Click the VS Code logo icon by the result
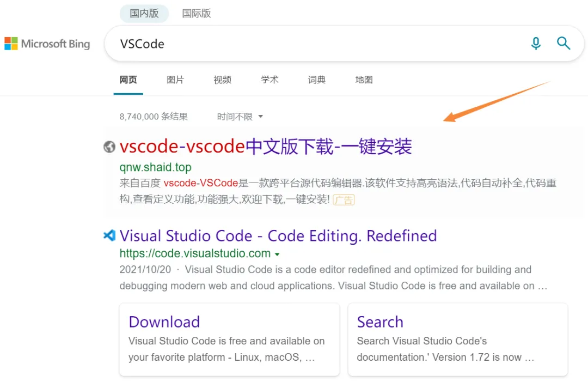This screenshot has height=382, width=588. [x=109, y=235]
